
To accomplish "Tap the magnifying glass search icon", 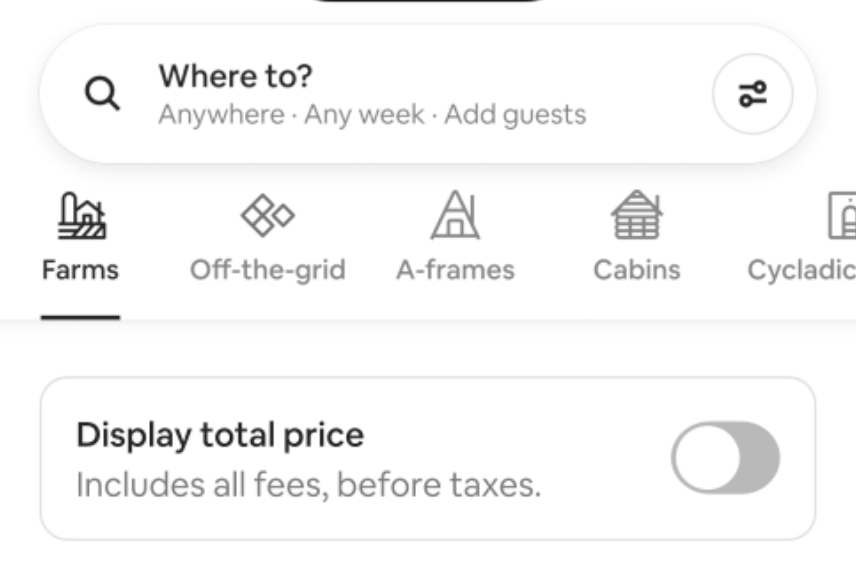I will (102, 95).
